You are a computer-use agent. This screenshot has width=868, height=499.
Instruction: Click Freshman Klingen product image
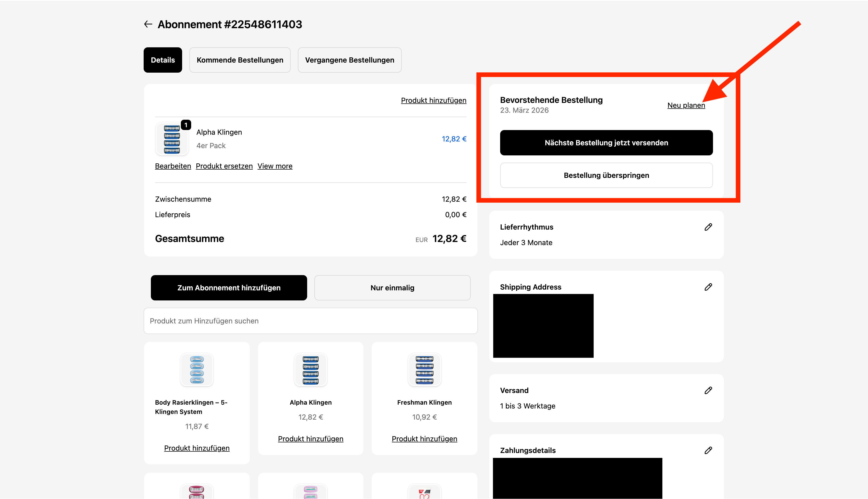coord(424,370)
